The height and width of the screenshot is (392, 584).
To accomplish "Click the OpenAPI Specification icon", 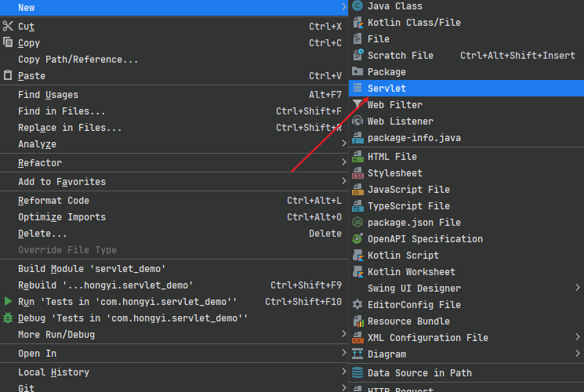I will tap(357, 239).
